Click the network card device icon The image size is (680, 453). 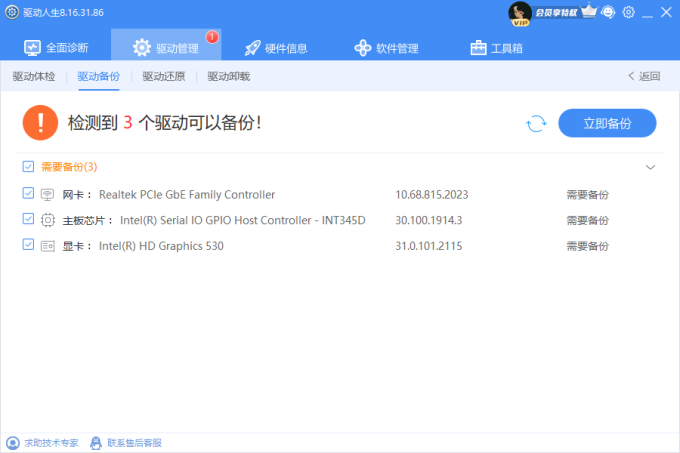47,195
